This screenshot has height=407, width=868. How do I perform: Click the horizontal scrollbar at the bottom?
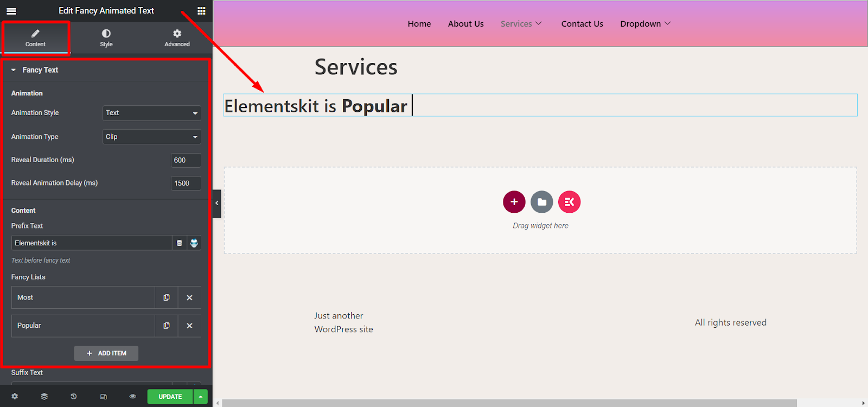pos(509,403)
